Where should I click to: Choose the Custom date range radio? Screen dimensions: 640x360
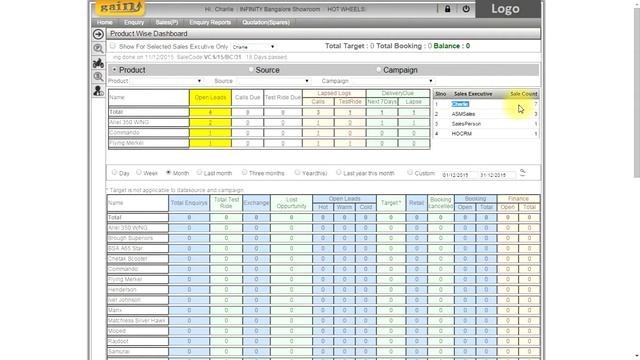(410, 173)
